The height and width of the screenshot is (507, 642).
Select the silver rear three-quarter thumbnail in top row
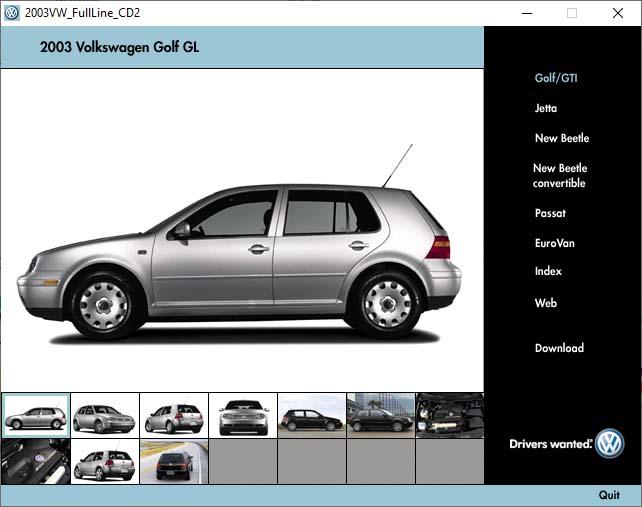click(x=174, y=415)
